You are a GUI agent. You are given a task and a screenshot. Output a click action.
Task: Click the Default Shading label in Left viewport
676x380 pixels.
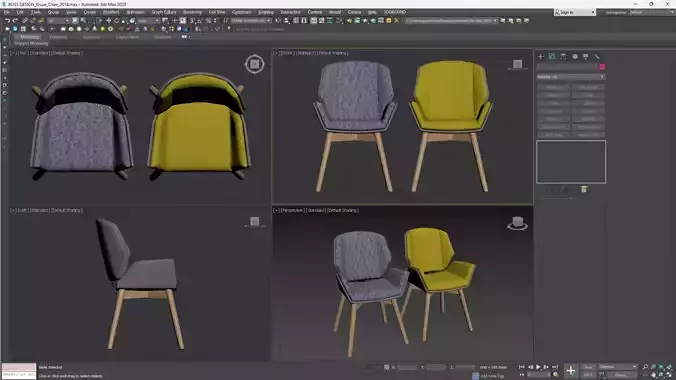pyautogui.click(x=66, y=210)
